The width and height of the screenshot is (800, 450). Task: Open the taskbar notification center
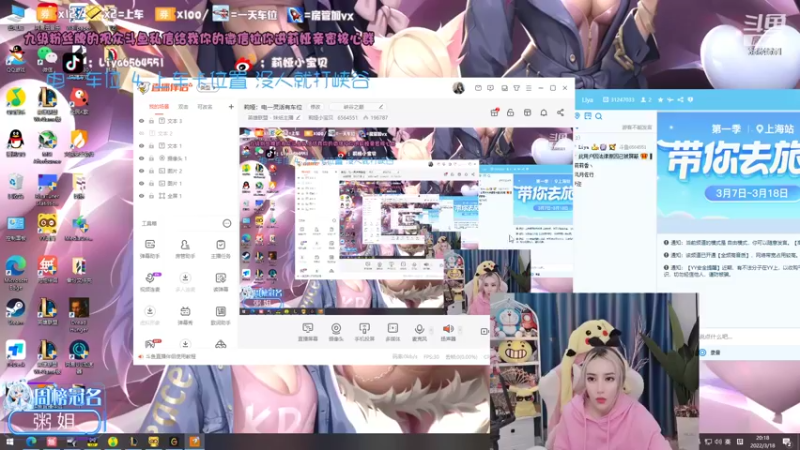(787, 442)
